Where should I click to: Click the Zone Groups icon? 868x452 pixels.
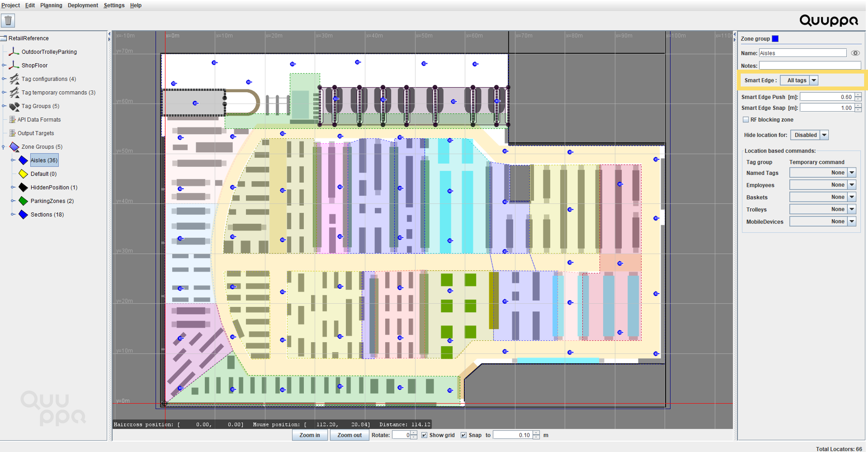[x=14, y=147]
